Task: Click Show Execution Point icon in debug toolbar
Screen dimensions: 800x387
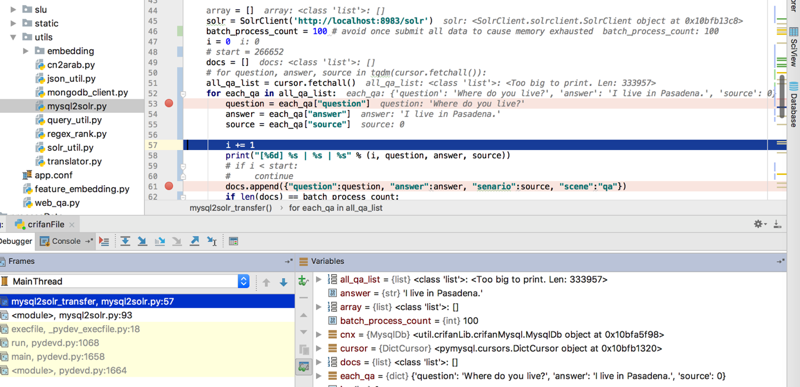Action: point(104,241)
